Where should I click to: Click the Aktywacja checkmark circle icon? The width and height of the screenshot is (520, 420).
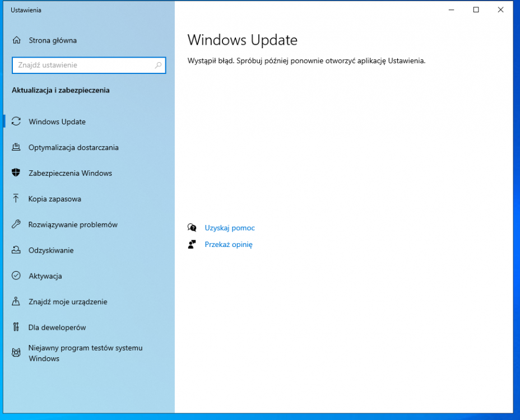click(x=16, y=276)
